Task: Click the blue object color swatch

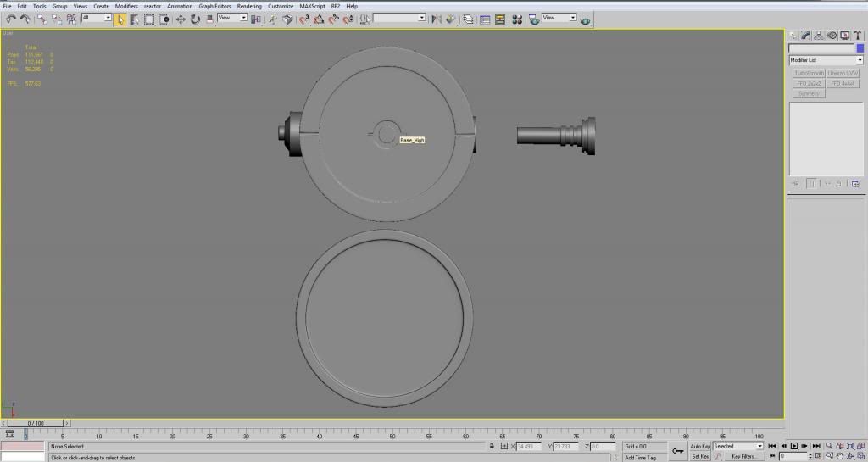Action: (860, 48)
